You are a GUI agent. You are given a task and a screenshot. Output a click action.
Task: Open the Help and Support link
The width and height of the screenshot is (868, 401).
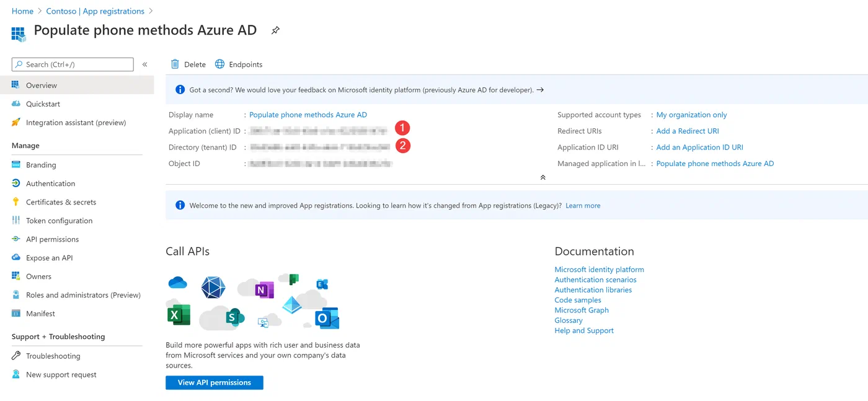pos(584,330)
